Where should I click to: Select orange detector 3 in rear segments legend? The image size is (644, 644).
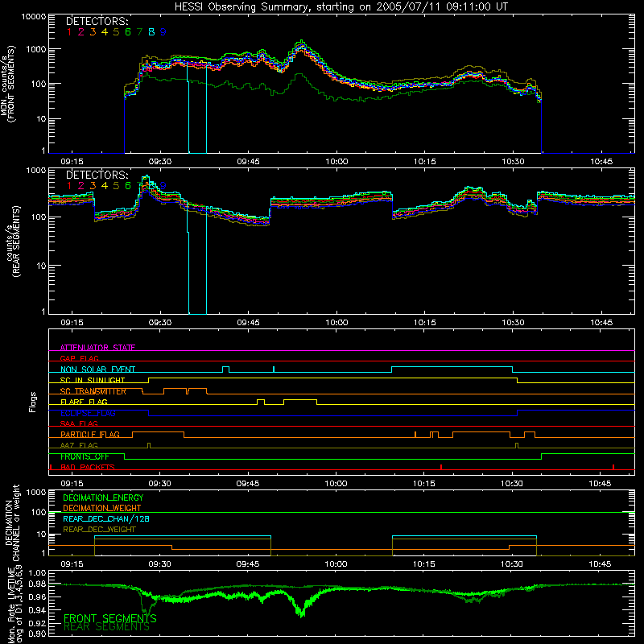pos(93,186)
